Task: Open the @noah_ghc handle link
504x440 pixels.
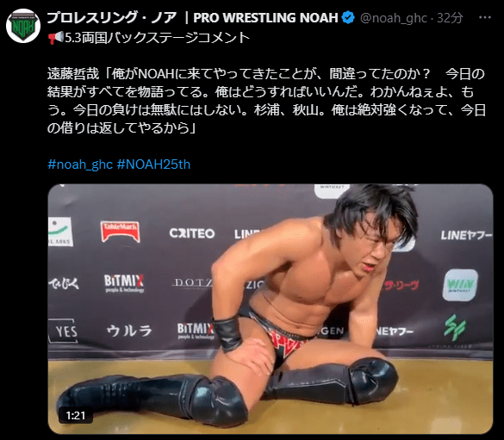Action: point(393,18)
